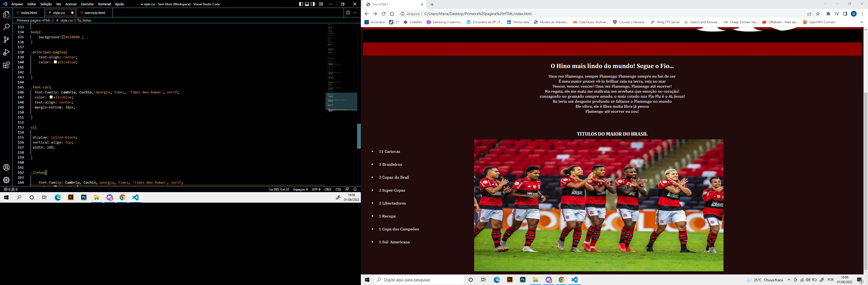Click the Chrome address bar URL

[x=478, y=14]
